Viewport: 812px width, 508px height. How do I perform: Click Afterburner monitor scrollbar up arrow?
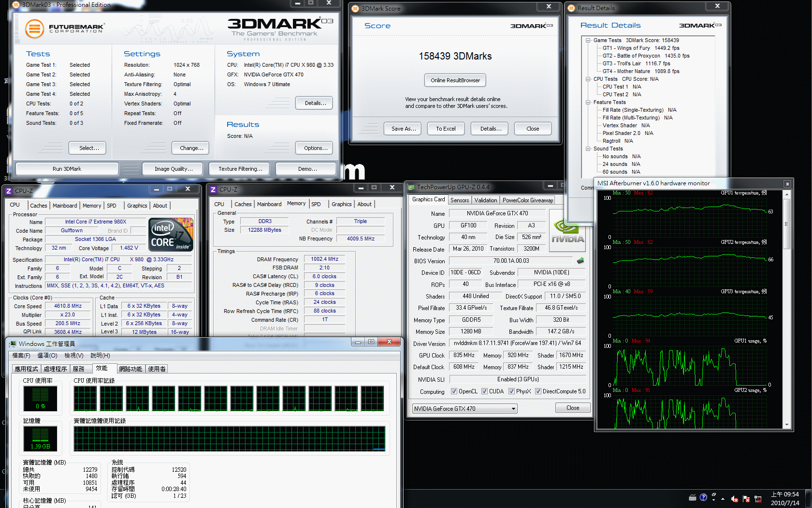(787, 194)
